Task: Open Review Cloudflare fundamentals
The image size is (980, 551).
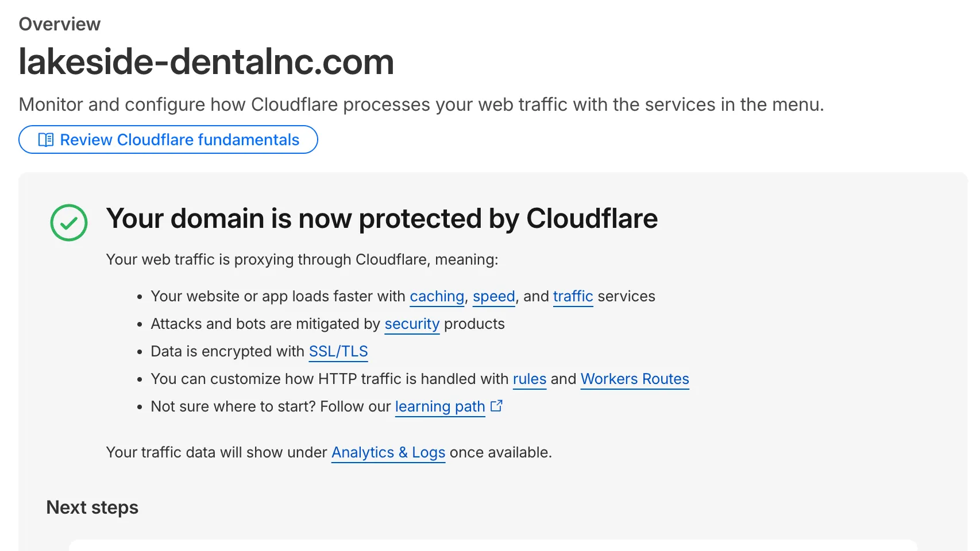Action: [x=168, y=139]
